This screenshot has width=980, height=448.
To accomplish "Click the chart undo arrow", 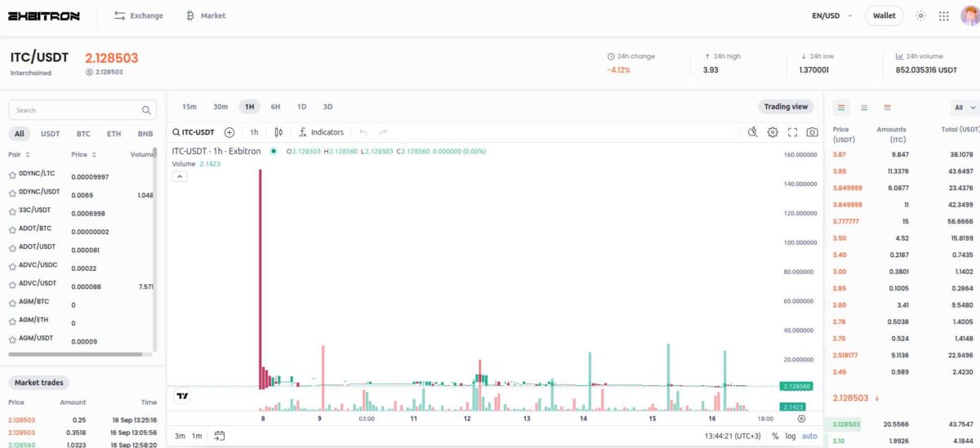I will click(363, 132).
